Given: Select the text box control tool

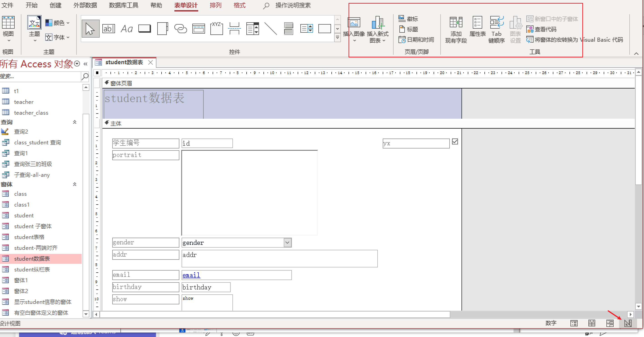Looking at the screenshot, I should [108, 29].
